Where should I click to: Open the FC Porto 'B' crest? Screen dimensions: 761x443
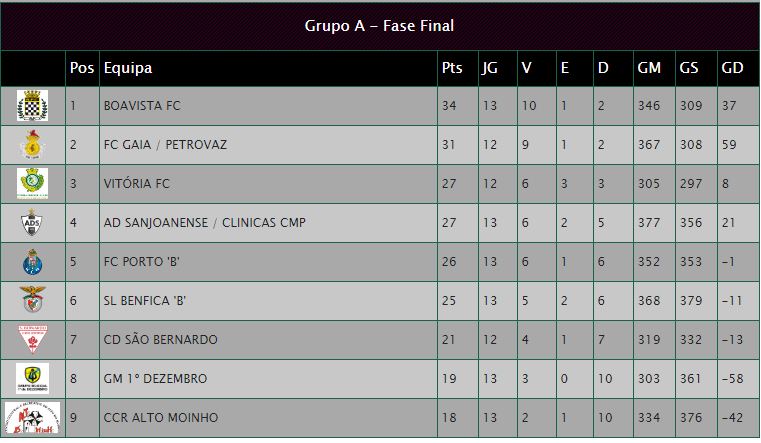tap(32, 262)
